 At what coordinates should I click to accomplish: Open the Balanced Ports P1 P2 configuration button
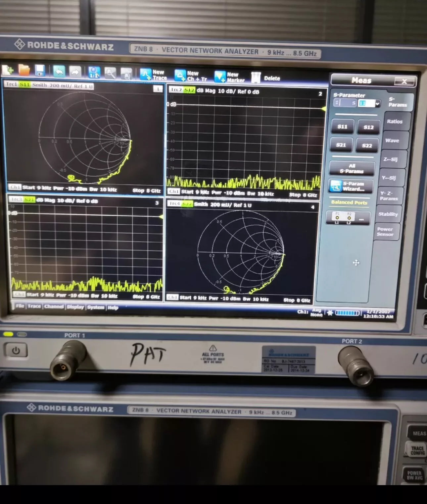pos(348,218)
